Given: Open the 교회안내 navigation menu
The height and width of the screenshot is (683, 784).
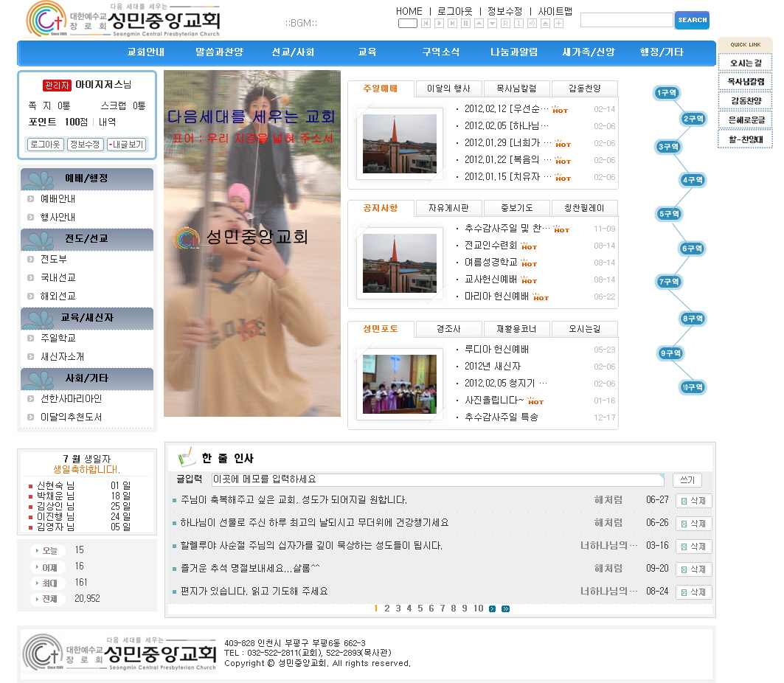Looking at the screenshot, I should coord(146,52).
